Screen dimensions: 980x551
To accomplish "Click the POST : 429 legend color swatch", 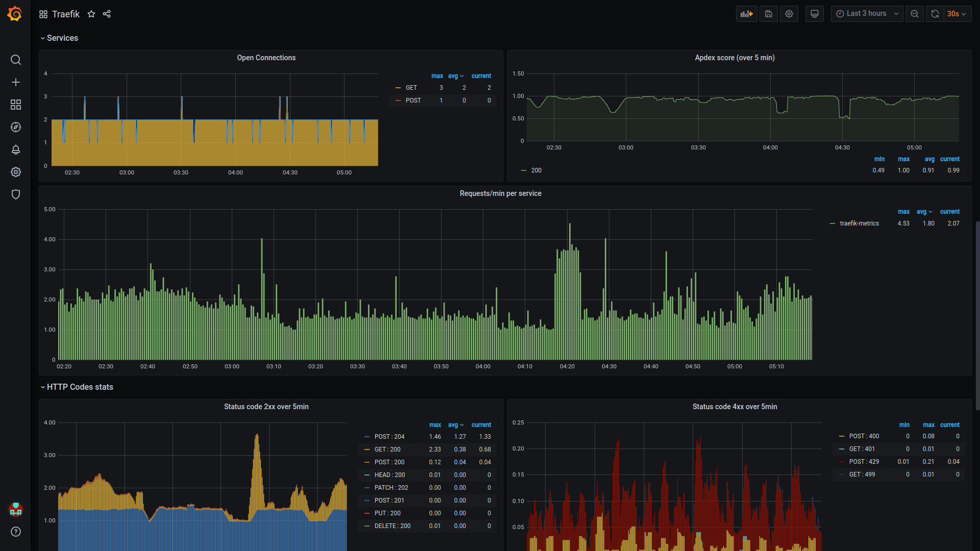I will (x=842, y=462).
